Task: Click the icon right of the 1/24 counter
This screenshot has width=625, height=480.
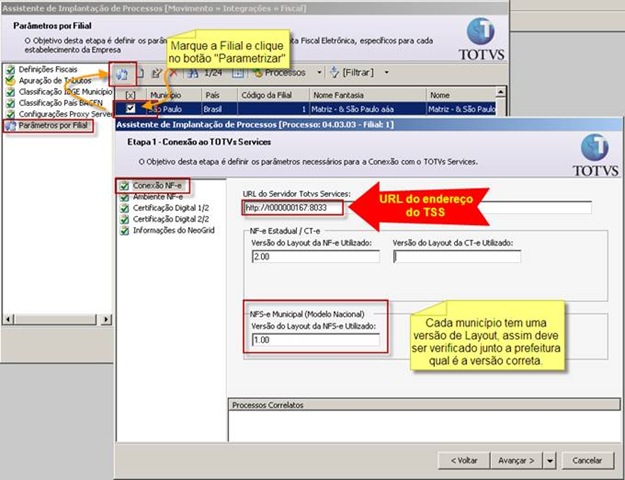Action: [x=238, y=73]
